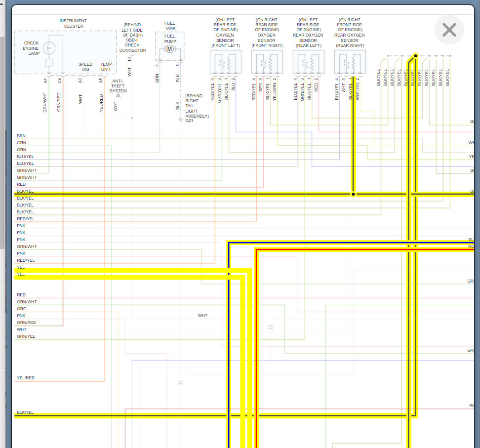480x448 pixels.
Task: Click the ORG wire label
Action: [21, 309]
